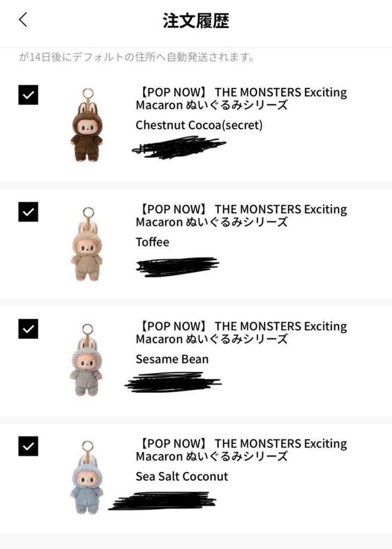Select the Toffee variant name
392x549 pixels.
point(152,242)
